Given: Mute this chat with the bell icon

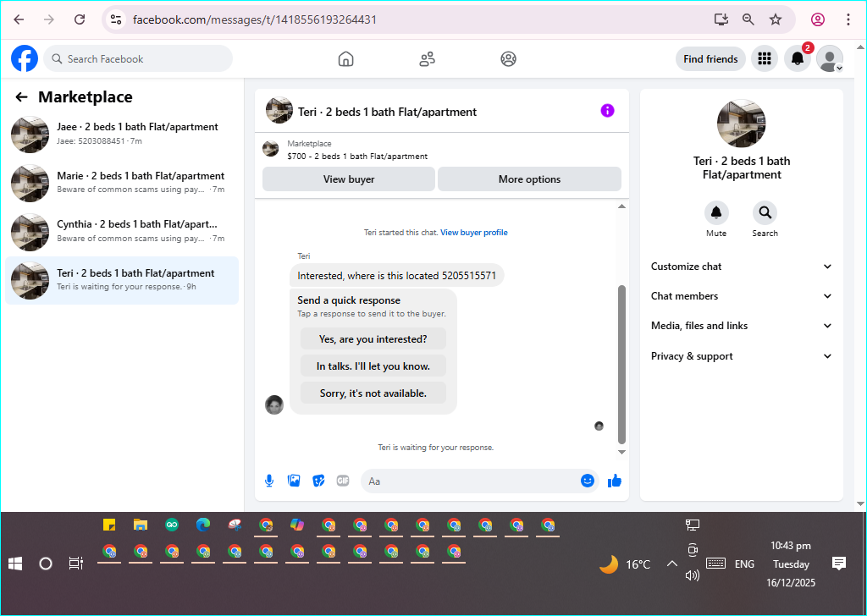Looking at the screenshot, I should point(716,212).
